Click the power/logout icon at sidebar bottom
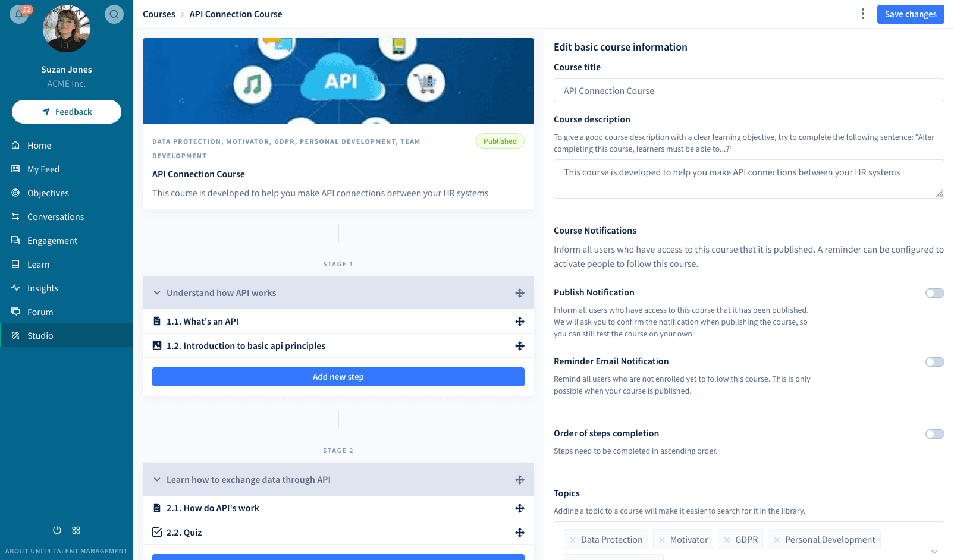The image size is (954, 560). click(57, 530)
